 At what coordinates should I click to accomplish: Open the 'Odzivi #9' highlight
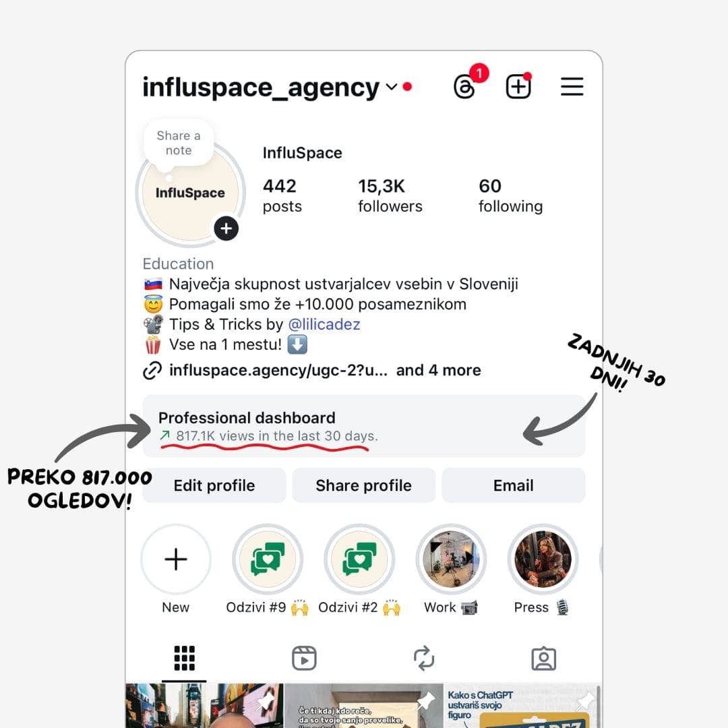click(x=268, y=559)
